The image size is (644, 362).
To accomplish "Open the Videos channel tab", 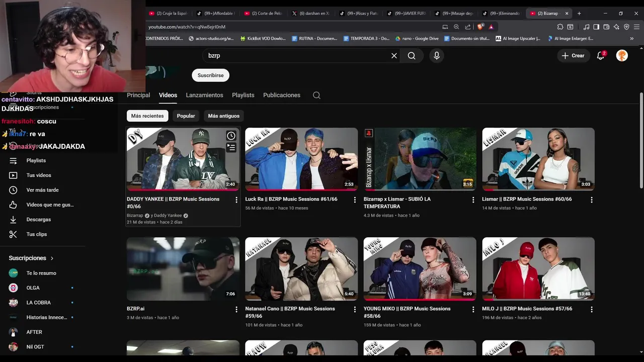I will 168,95.
